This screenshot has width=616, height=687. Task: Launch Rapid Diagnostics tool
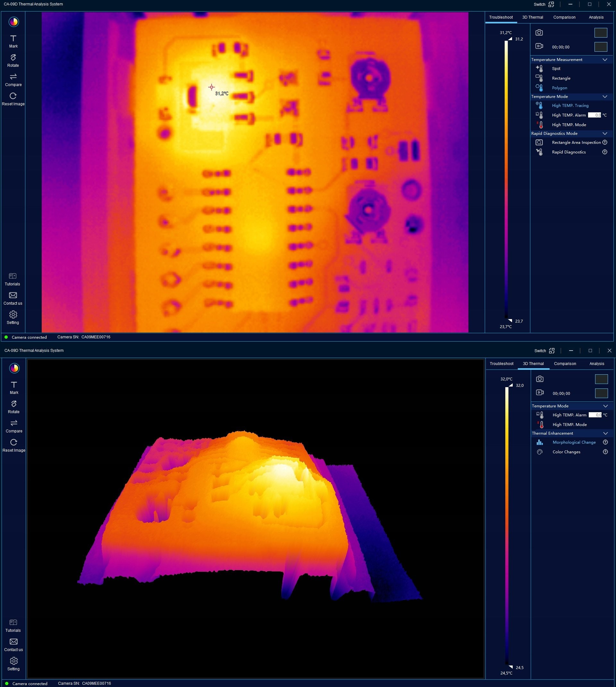click(568, 152)
